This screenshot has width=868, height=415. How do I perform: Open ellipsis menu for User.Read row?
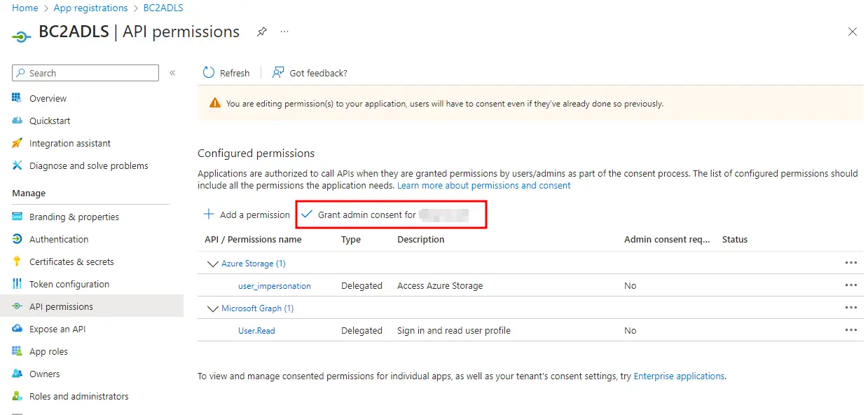pyautogui.click(x=851, y=330)
